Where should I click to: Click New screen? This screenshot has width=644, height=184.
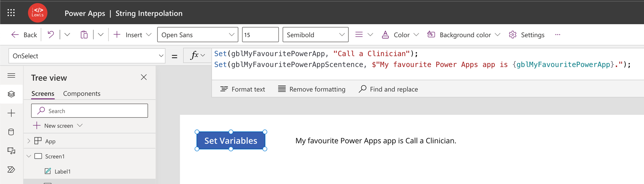click(58, 126)
